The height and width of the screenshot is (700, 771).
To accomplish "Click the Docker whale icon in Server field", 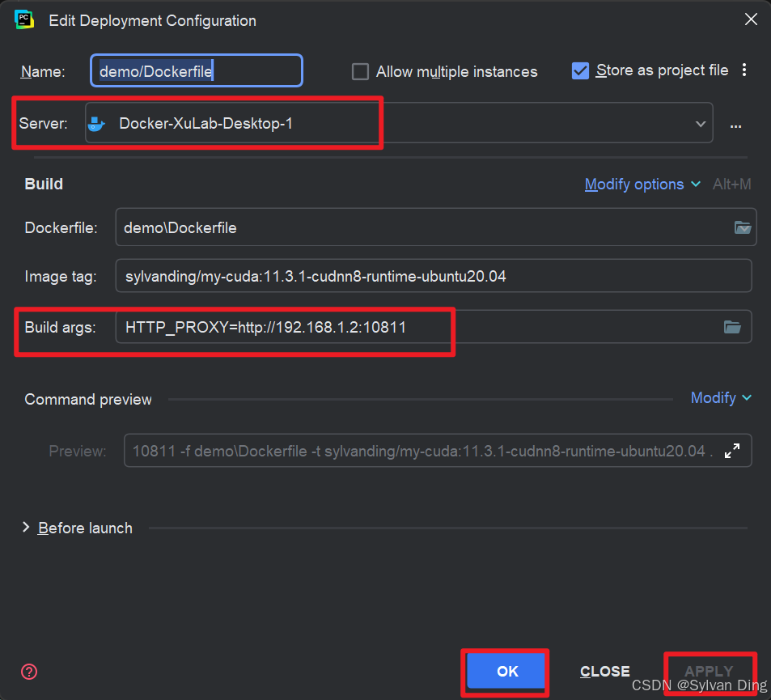I will [96, 124].
